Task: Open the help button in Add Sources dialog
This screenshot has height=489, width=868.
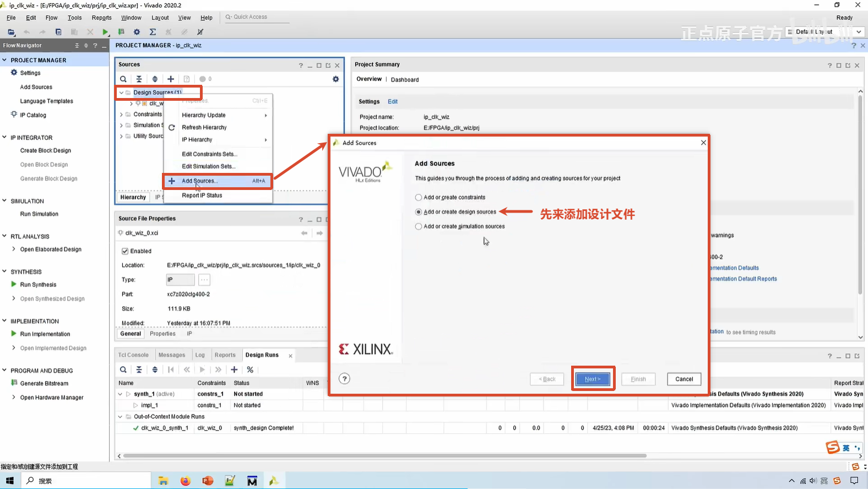Action: pos(344,378)
